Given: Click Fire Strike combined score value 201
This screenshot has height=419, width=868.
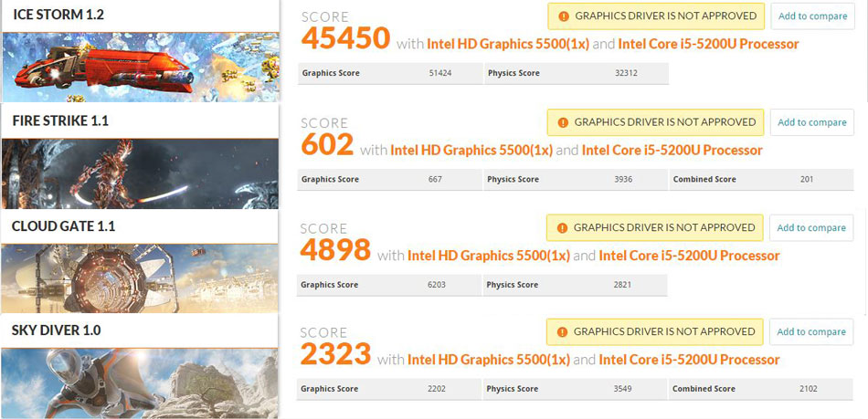Looking at the screenshot, I should [807, 179].
